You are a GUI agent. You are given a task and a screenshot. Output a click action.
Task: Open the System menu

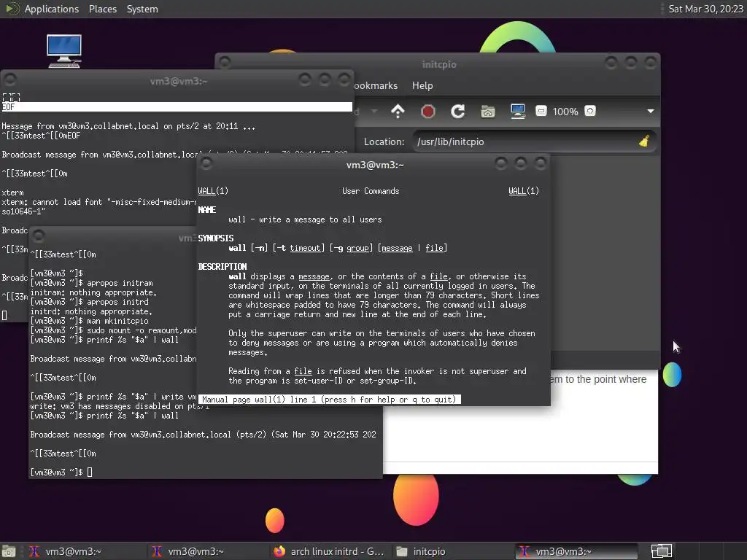(142, 9)
